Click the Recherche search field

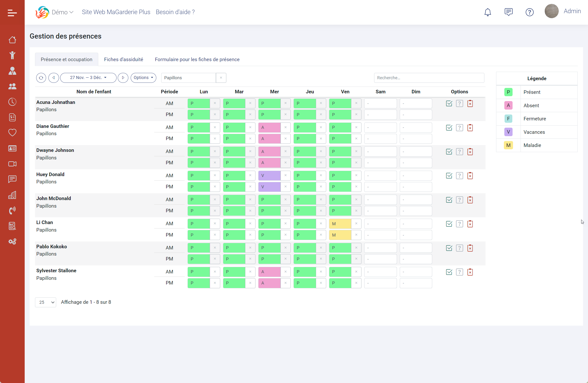[429, 78]
